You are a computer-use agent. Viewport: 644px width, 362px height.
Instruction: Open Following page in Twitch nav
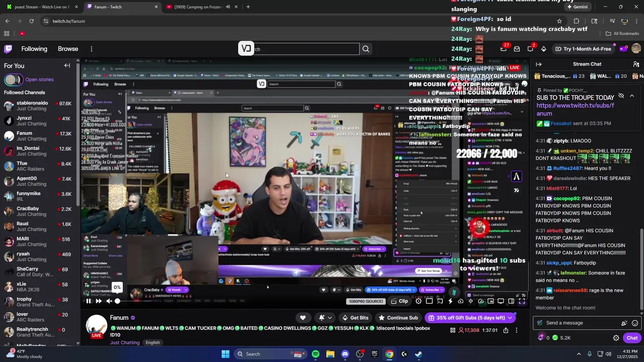pos(34,49)
